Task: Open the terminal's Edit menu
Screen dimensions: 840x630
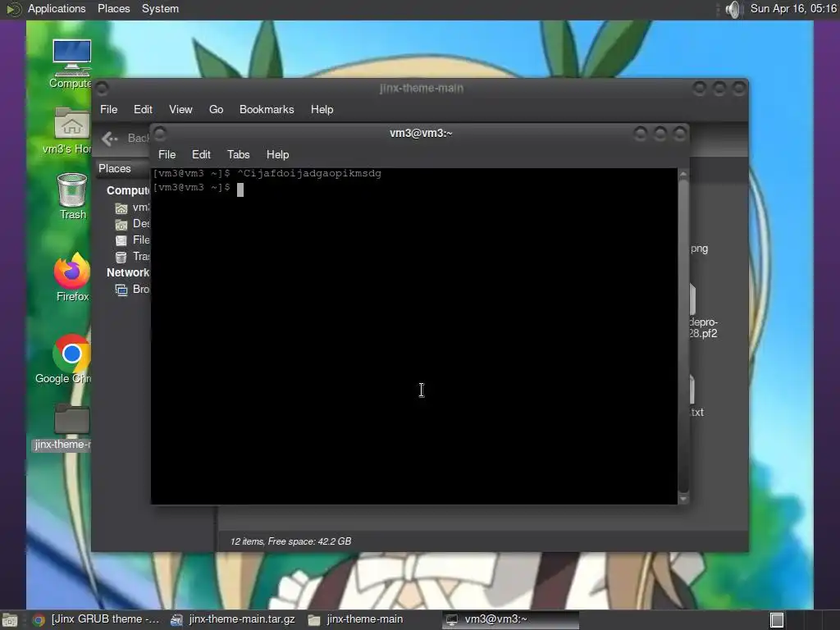Action: click(x=201, y=154)
